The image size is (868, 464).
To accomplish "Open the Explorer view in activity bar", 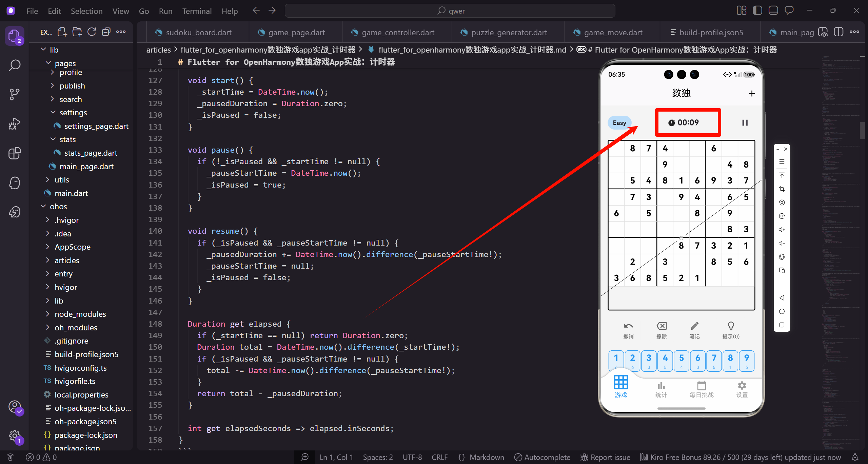I will pyautogui.click(x=14, y=35).
